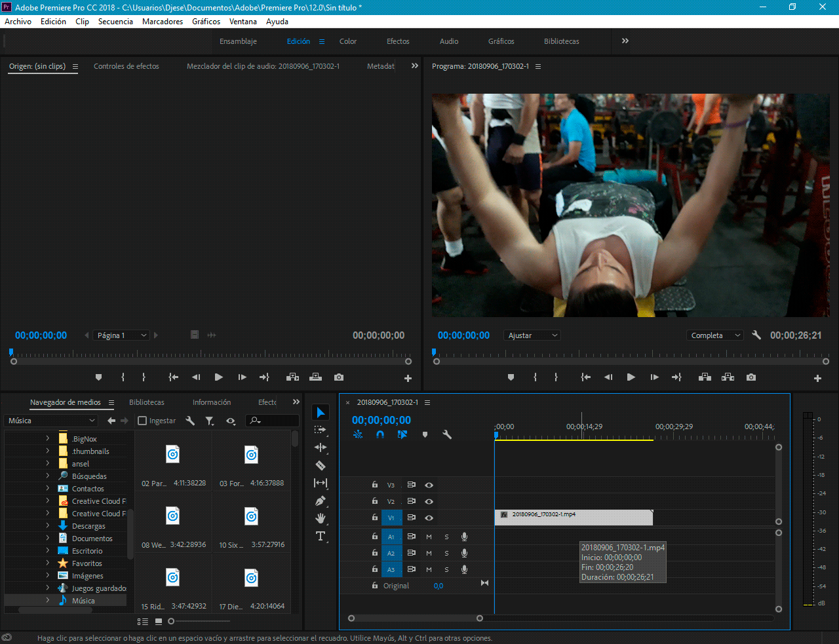This screenshot has width=839, height=644.
Task: Expand the Documentos folder
Action: point(47,539)
